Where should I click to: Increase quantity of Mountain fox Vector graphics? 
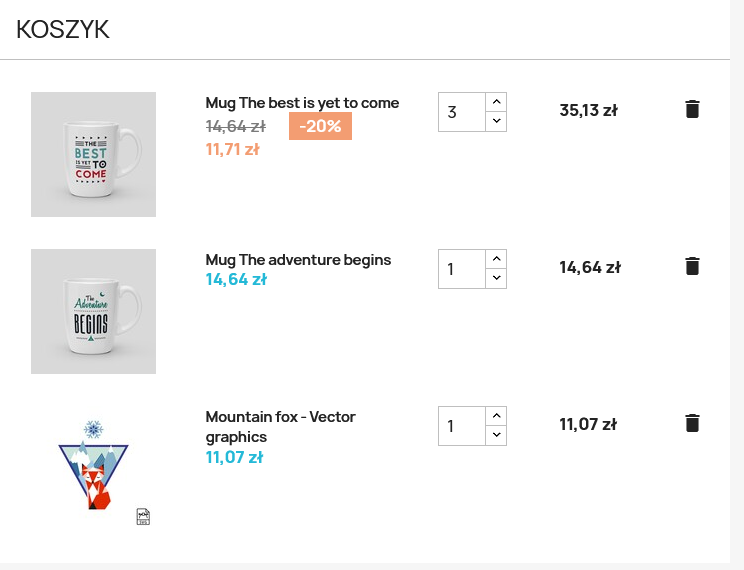(x=497, y=416)
